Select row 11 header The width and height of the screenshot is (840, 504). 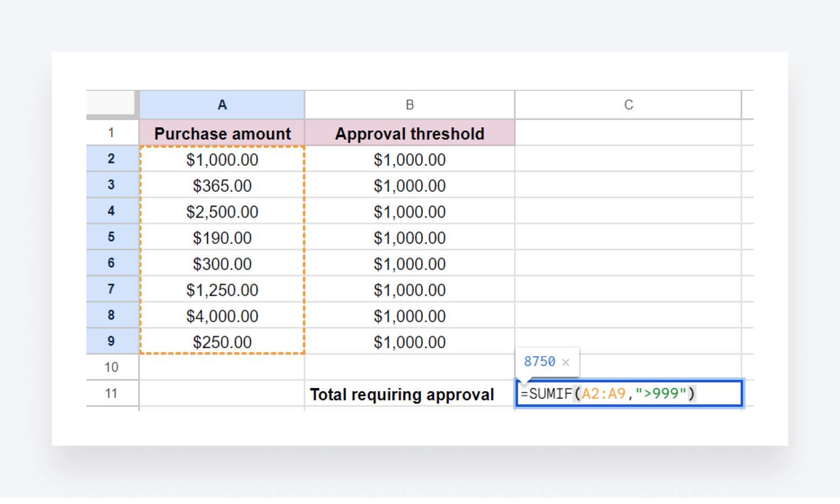coord(111,393)
